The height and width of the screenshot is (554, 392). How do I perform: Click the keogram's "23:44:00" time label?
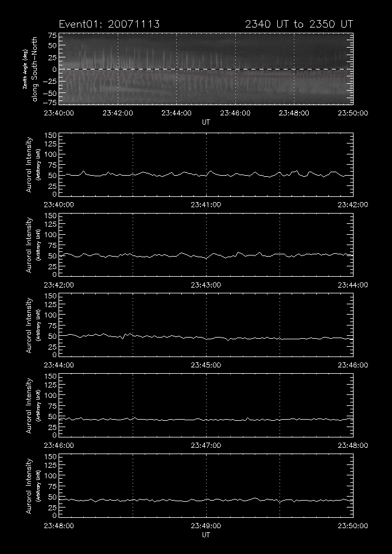[x=177, y=113]
